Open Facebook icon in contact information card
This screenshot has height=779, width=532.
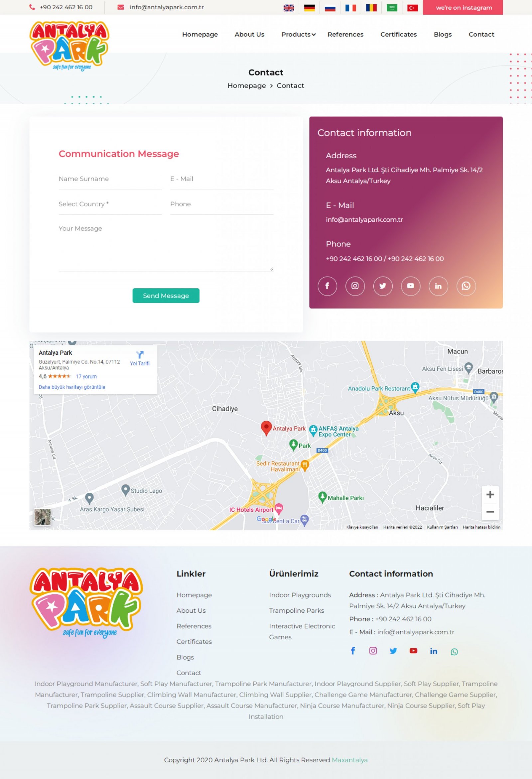[x=327, y=286]
